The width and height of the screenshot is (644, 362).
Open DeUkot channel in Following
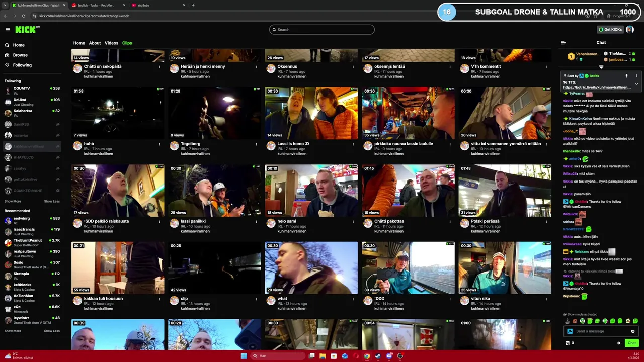32,102
